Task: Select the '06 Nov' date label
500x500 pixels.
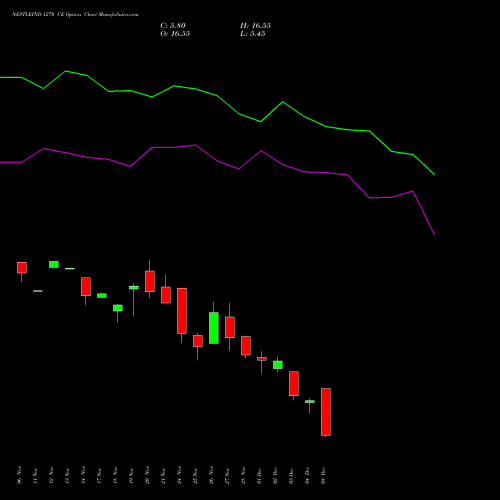Action: point(19,475)
